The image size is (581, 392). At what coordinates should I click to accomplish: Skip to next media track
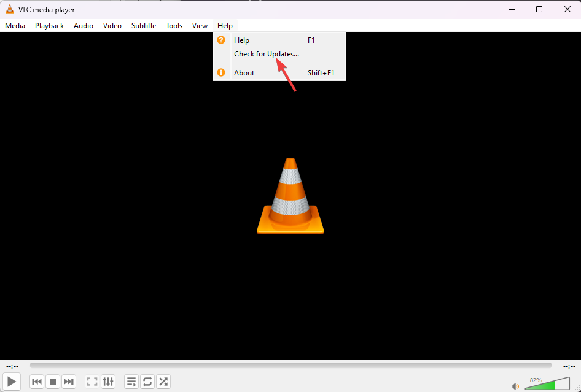point(69,382)
